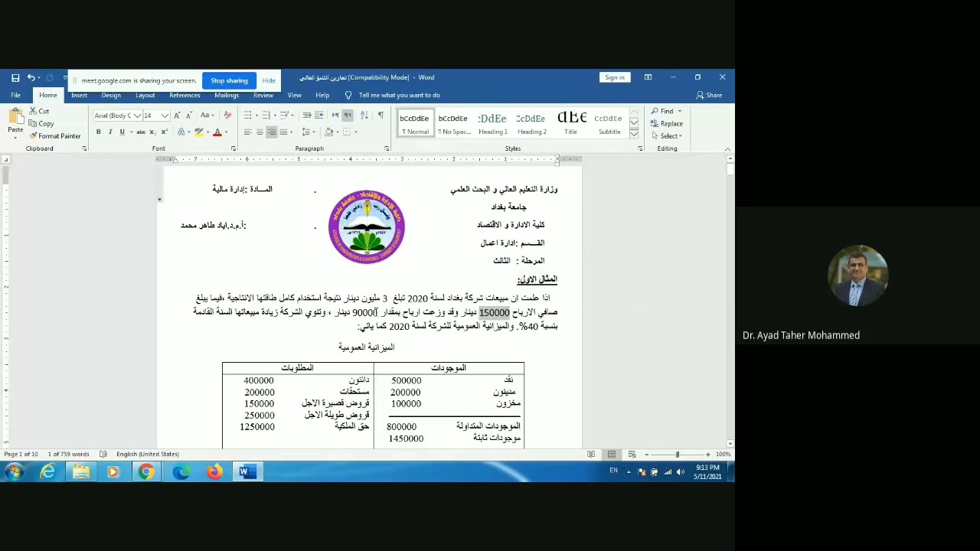Toggle italic formatting
Screen dimensions: 980x551
(x=110, y=132)
